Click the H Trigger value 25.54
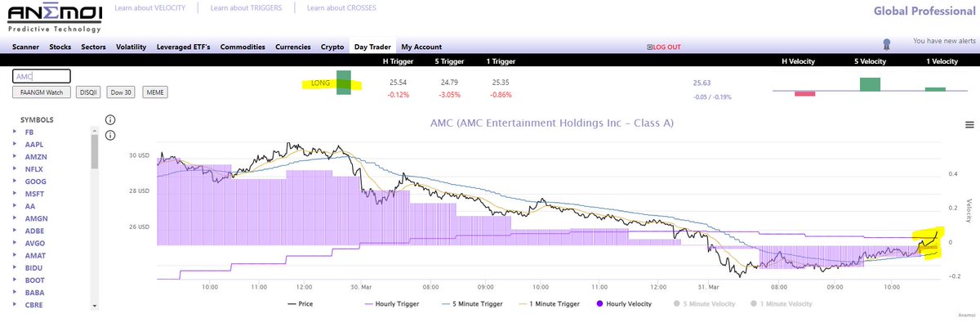 pyautogui.click(x=398, y=83)
